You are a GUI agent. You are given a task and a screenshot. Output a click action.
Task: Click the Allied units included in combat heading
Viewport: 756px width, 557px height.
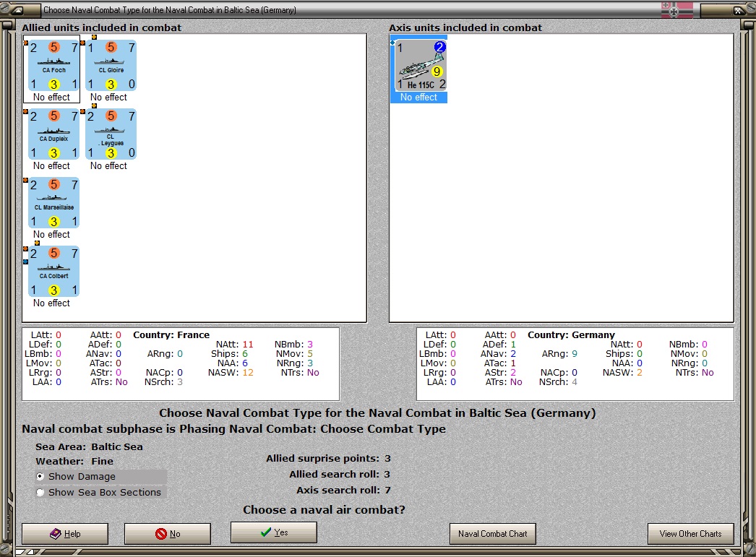click(x=102, y=28)
